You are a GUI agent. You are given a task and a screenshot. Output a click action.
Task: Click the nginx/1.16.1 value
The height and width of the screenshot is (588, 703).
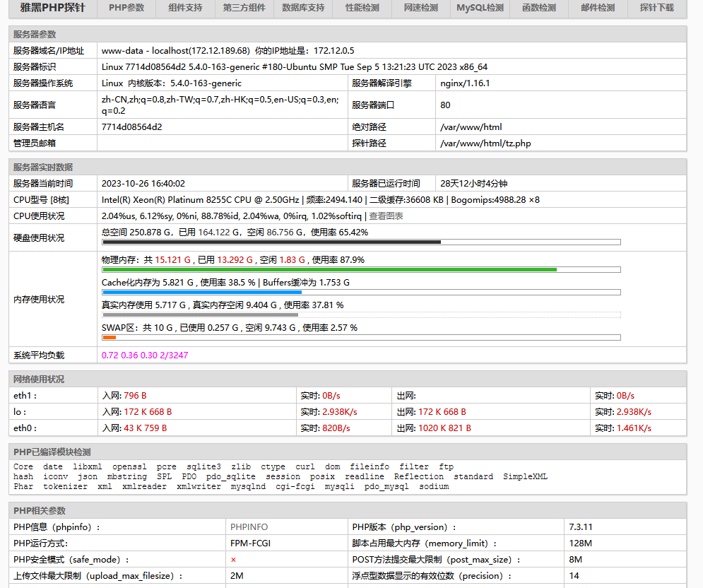(465, 83)
